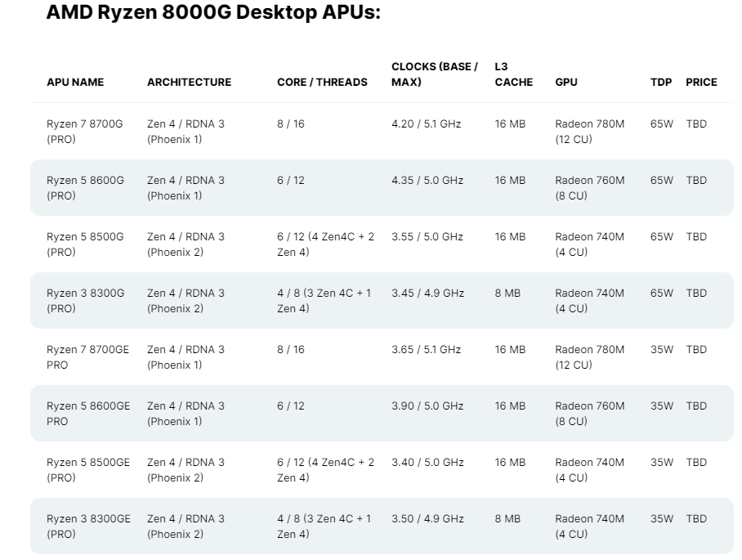742x560 pixels.
Task: Click the 35W TDP for Ryzen 7 8700GE
Action: [x=662, y=349]
